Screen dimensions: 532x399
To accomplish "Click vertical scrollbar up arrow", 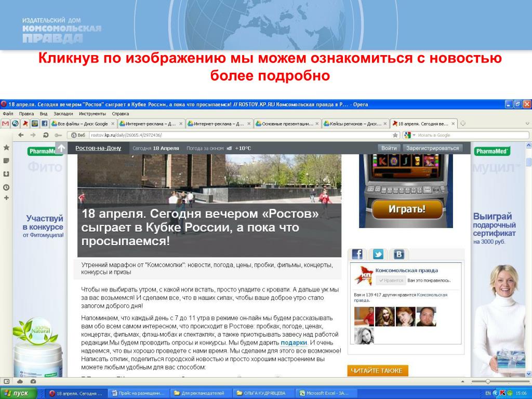I will 528,145.
